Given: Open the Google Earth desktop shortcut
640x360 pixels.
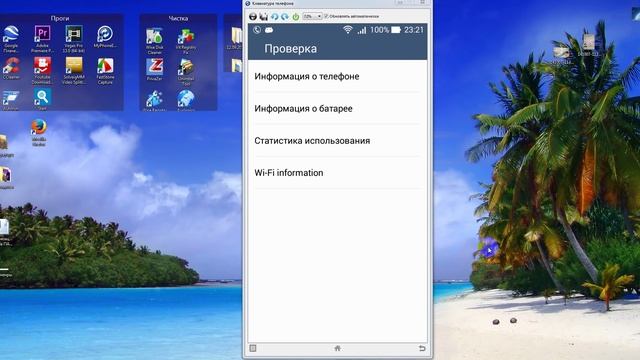Looking at the screenshot, I should 11,39.
